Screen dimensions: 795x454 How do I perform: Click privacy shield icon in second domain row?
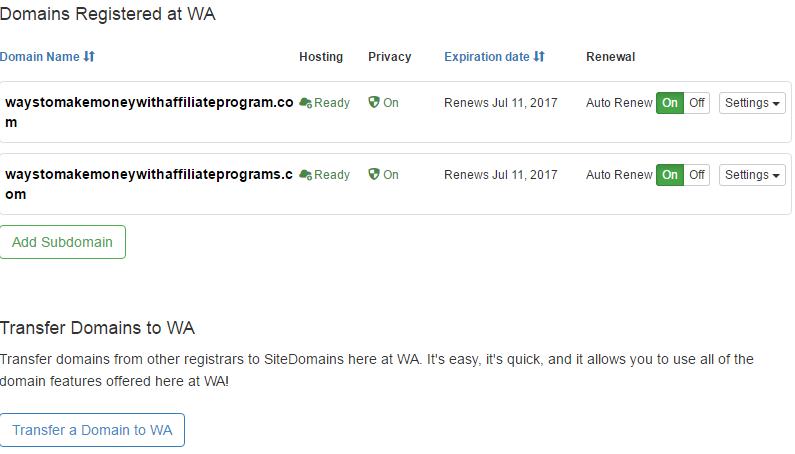click(374, 175)
